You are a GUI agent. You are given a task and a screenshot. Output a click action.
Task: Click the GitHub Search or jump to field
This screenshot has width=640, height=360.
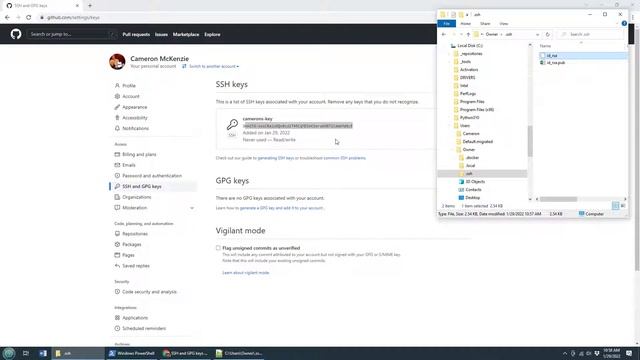pos(72,34)
